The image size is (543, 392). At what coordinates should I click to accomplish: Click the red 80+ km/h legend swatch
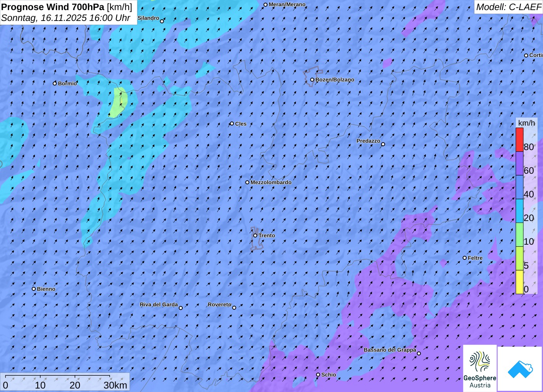coord(519,140)
